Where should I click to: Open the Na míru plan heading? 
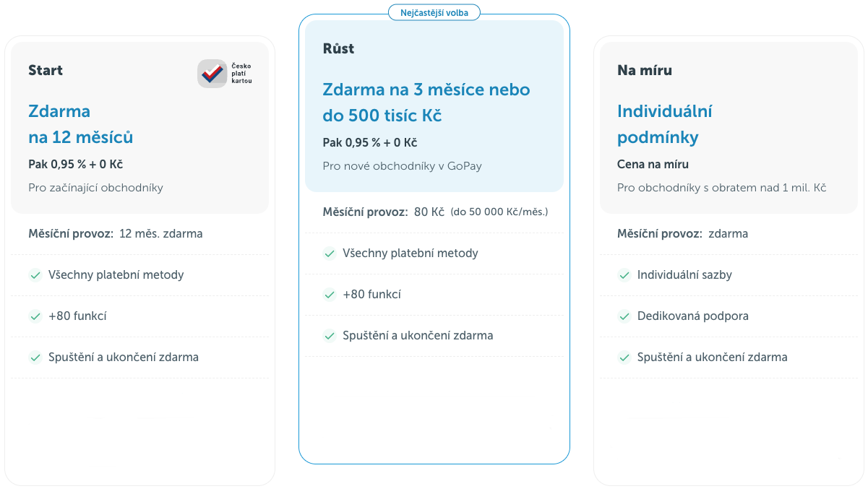[x=645, y=70]
